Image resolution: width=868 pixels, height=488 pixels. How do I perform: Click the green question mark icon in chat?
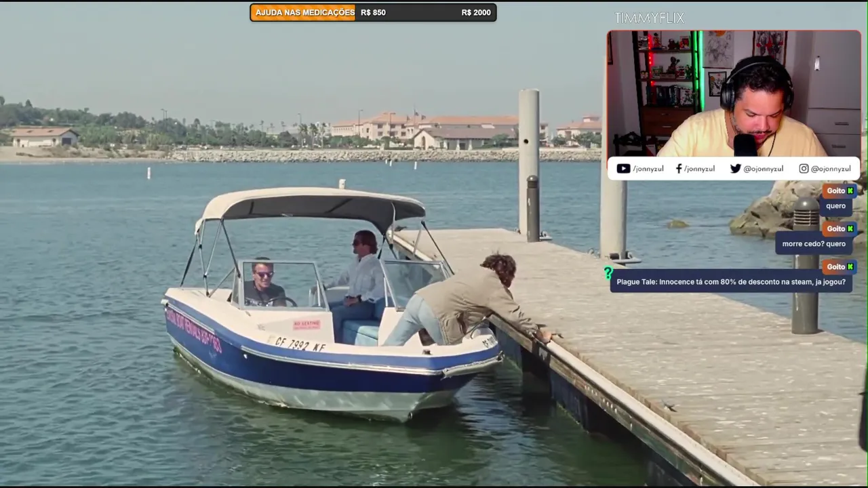(x=608, y=273)
